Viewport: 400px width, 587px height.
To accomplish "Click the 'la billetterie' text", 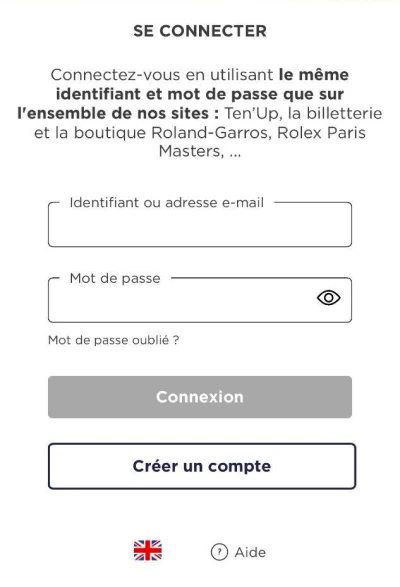I will coord(335,113).
